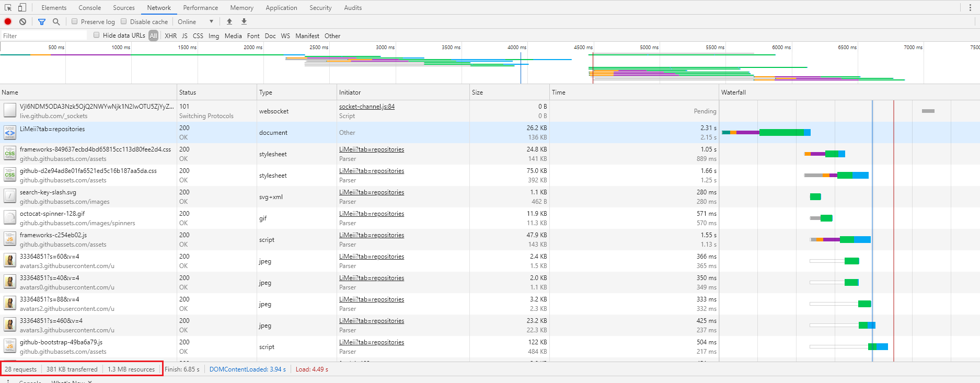Image resolution: width=980 pixels, height=383 pixels.
Task: Filter requests by Doc type
Action: coord(270,36)
